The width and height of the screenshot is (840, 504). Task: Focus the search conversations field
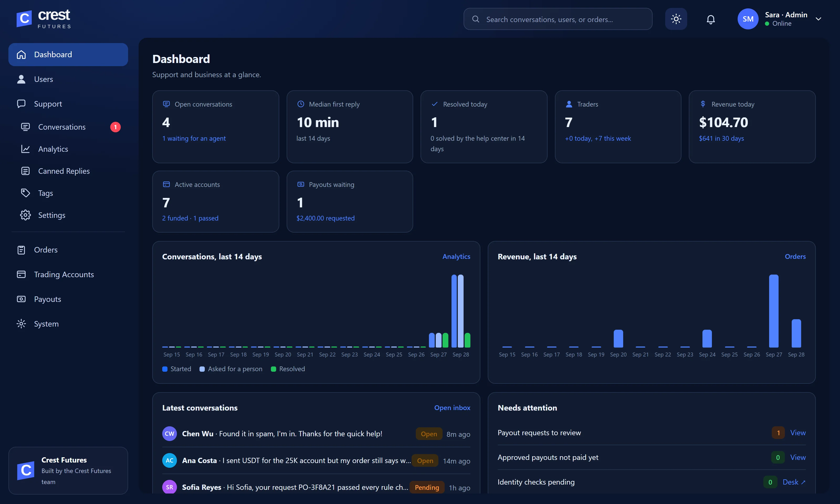(x=558, y=19)
